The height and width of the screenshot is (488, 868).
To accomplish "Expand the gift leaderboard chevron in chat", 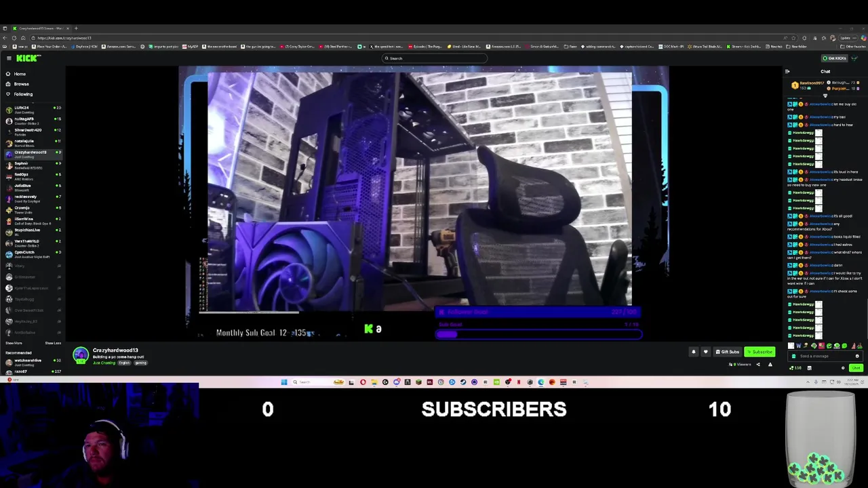I will pos(825,96).
